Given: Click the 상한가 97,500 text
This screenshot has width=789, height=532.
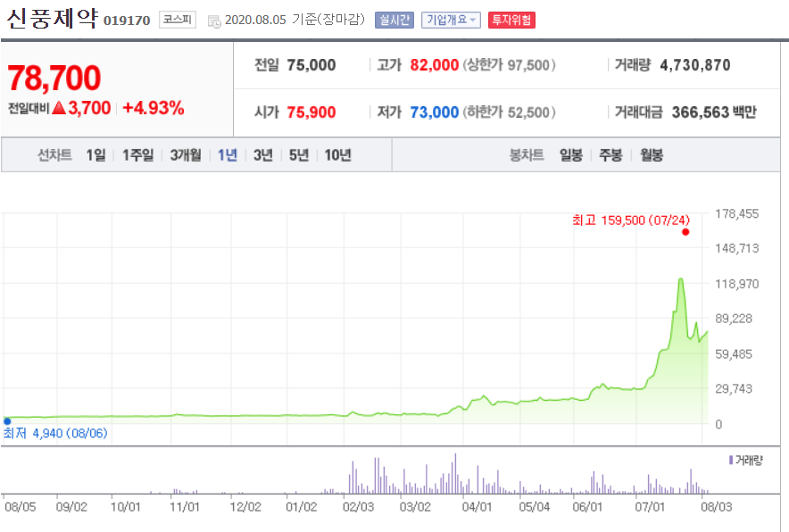Looking at the screenshot, I should pyautogui.click(x=510, y=65).
